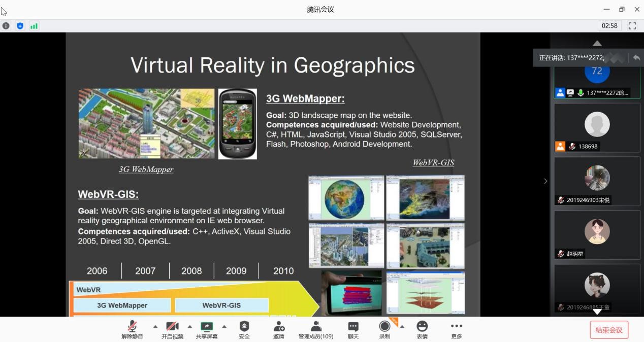Image resolution: width=644 pixels, height=342 pixels.
Task: Expand recording options arrow beside 录制
Action: pyautogui.click(x=402, y=326)
